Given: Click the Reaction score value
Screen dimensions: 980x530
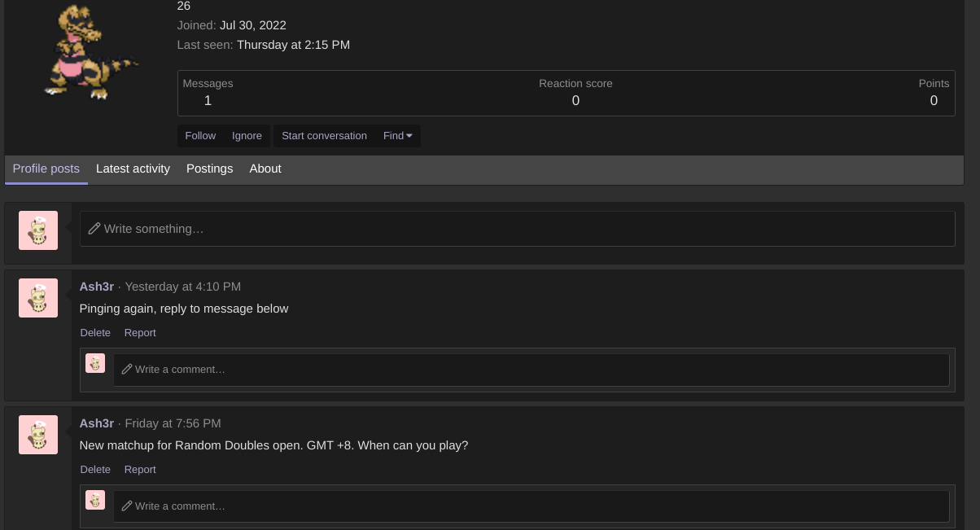Looking at the screenshot, I should pyautogui.click(x=575, y=101).
